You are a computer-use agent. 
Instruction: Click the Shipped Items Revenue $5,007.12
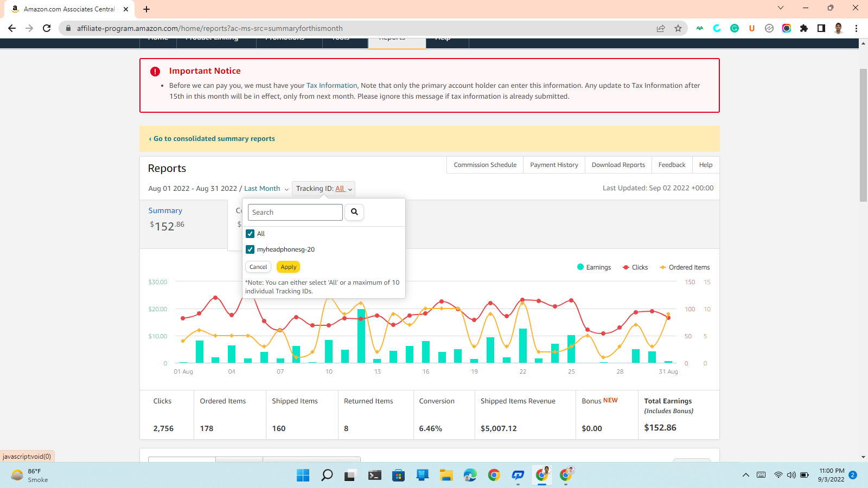pos(499,428)
